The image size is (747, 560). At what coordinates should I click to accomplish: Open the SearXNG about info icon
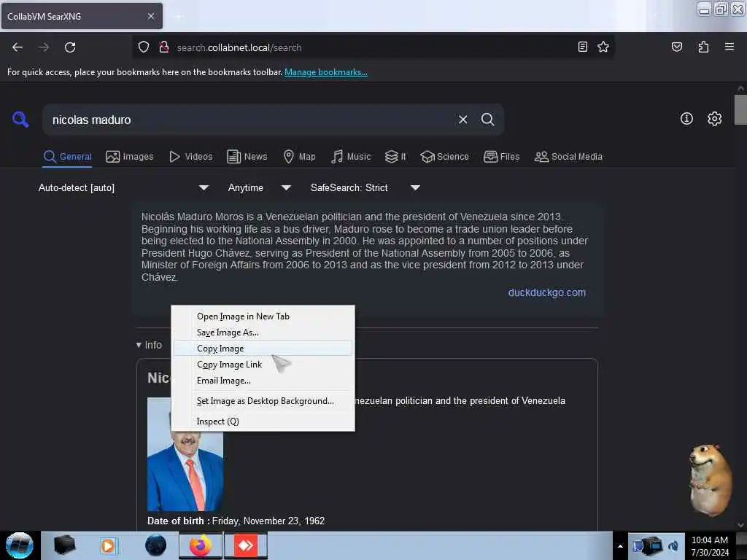click(686, 119)
